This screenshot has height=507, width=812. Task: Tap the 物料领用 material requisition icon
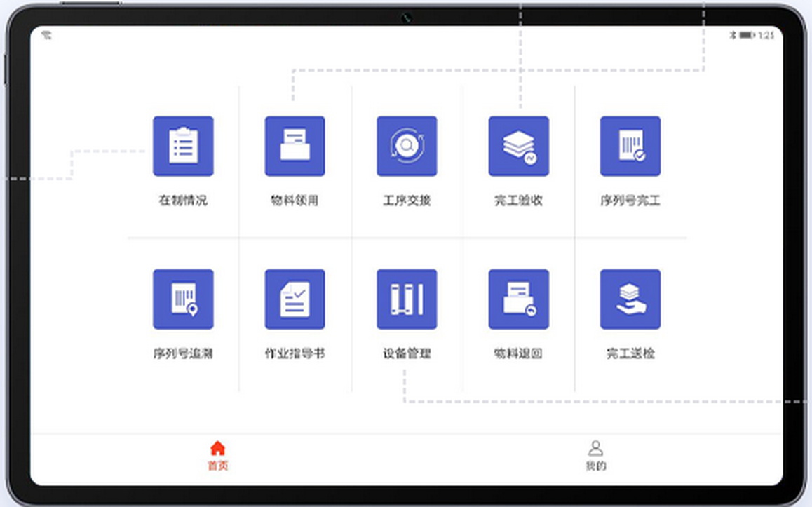[295, 146]
